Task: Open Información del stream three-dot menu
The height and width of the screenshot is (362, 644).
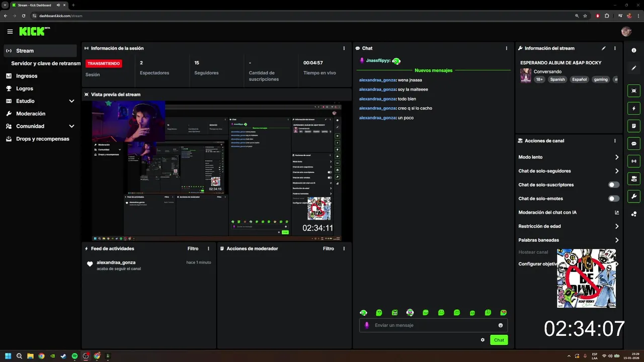Action: 615,48
